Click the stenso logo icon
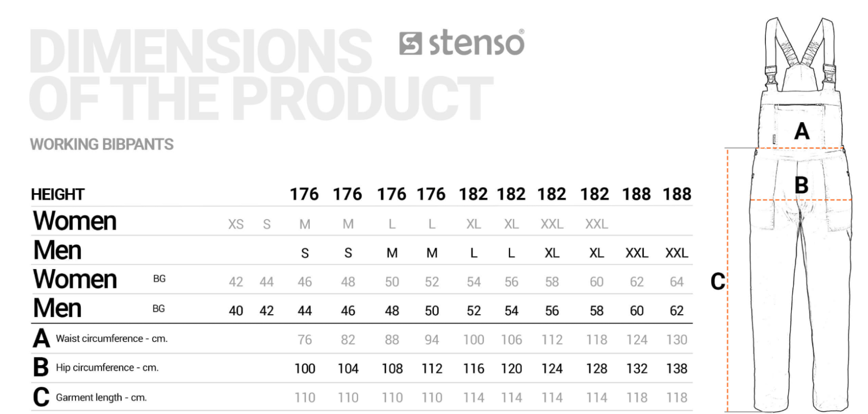Viewport: 868px width, 414px height. (410, 43)
